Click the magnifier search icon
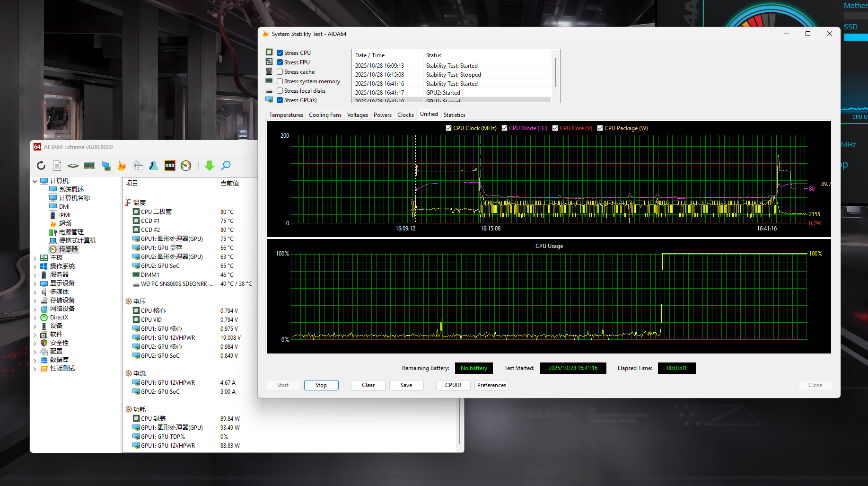 [226, 166]
